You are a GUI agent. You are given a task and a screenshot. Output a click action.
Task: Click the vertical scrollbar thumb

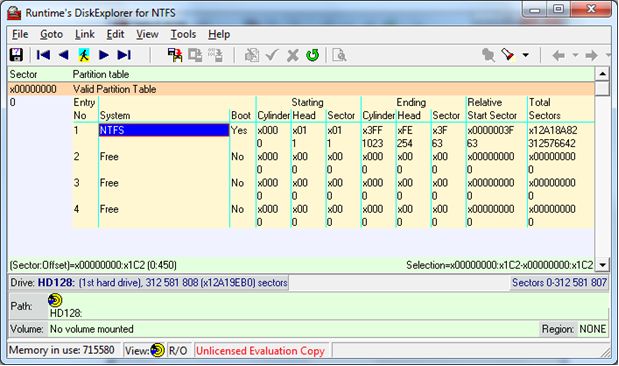click(602, 88)
